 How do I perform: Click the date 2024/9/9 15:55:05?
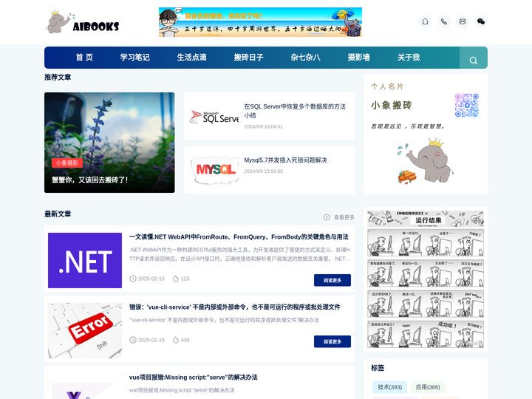(263, 171)
